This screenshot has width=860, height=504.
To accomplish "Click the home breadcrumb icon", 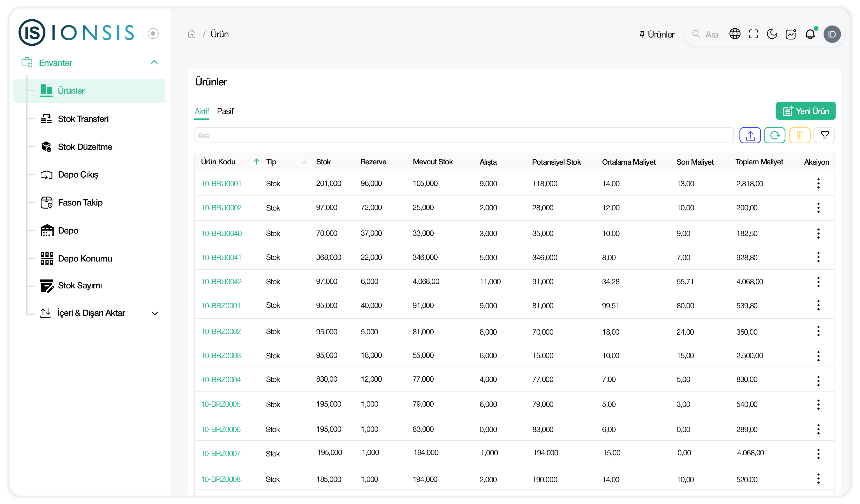I will tap(192, 34).
